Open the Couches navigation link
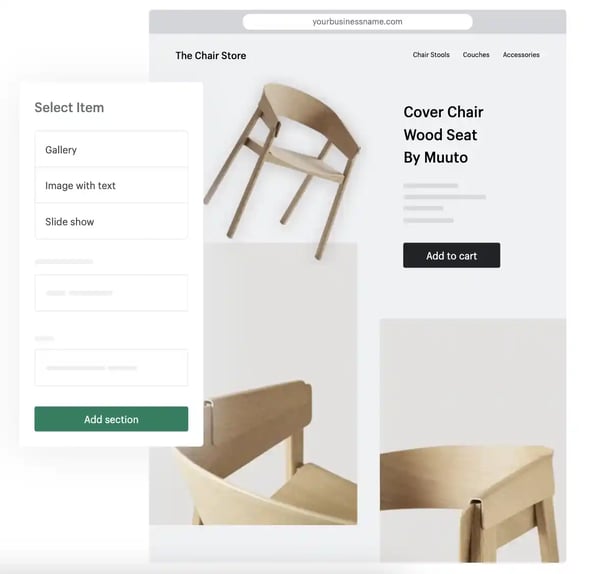 [x=476, y=55]
